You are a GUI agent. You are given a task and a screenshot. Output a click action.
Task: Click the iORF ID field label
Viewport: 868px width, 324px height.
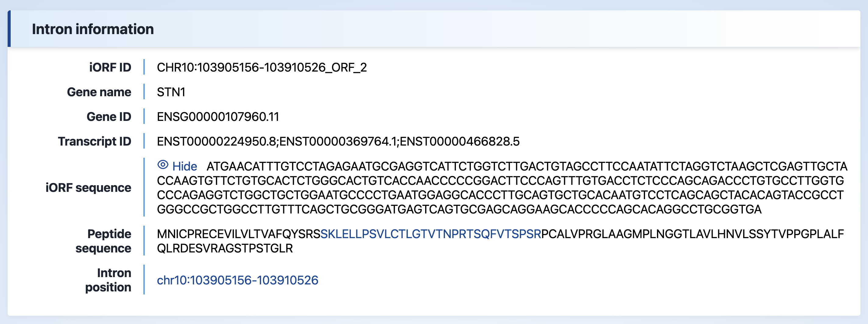(x=110, y=68)
